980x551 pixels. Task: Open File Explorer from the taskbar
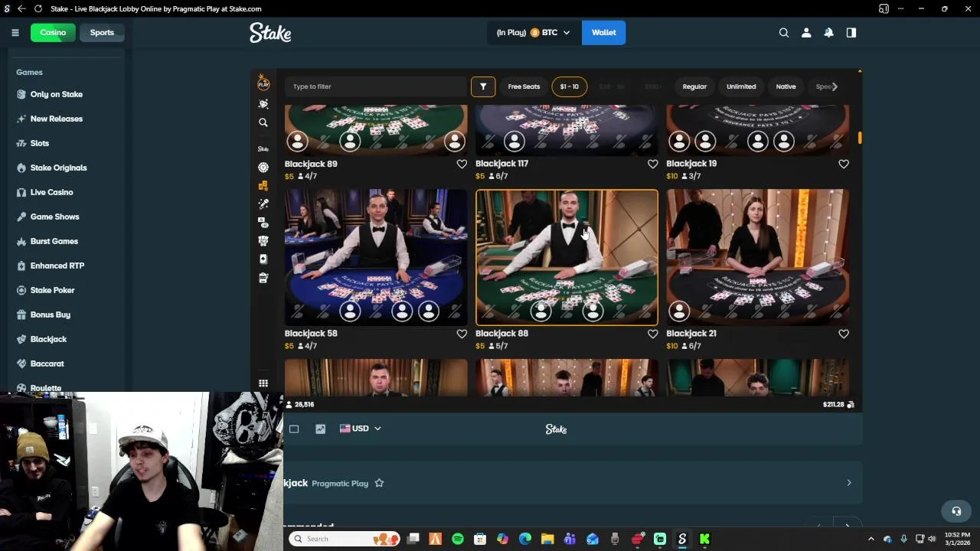click(547, 539)
